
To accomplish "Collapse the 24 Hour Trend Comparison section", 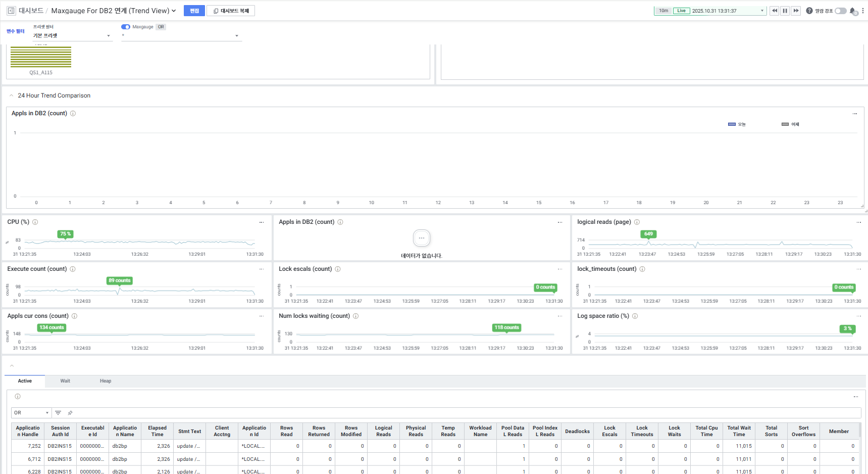I will (12, 96).
